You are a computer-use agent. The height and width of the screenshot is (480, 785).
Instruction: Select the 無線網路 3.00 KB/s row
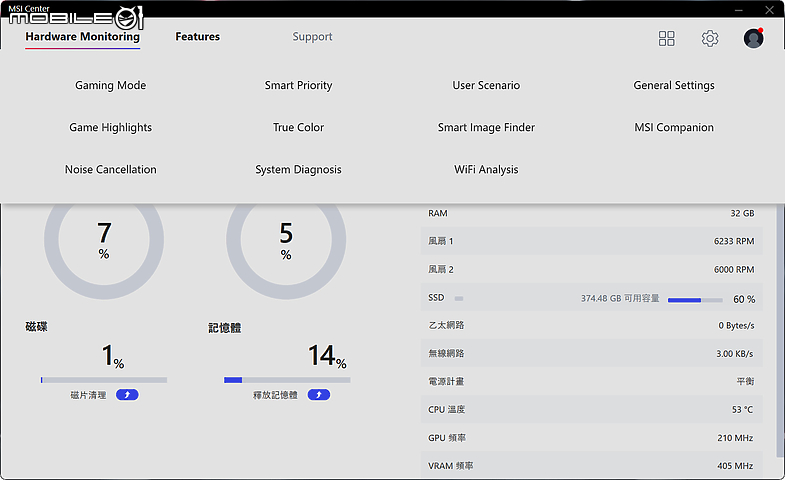click(592, 353)
